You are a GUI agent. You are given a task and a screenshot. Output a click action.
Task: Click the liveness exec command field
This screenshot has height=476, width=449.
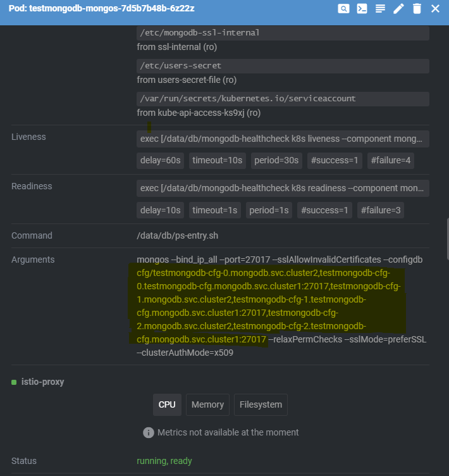tap(283, 139)
